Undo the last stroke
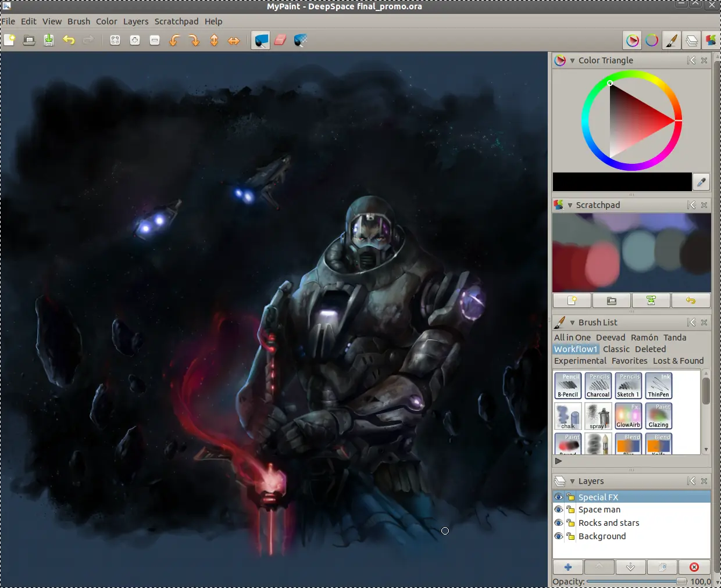 click(x=69, y=40)
